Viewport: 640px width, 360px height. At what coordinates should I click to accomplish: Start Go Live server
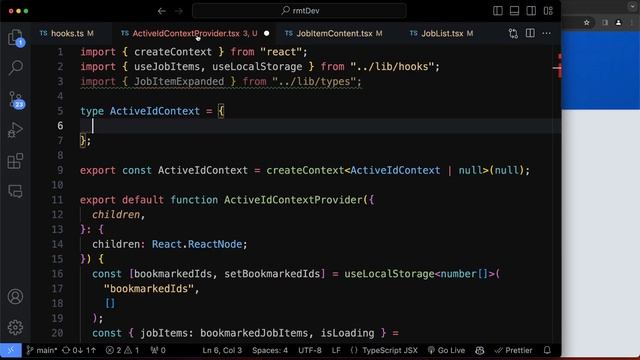(x=446, y=350)
